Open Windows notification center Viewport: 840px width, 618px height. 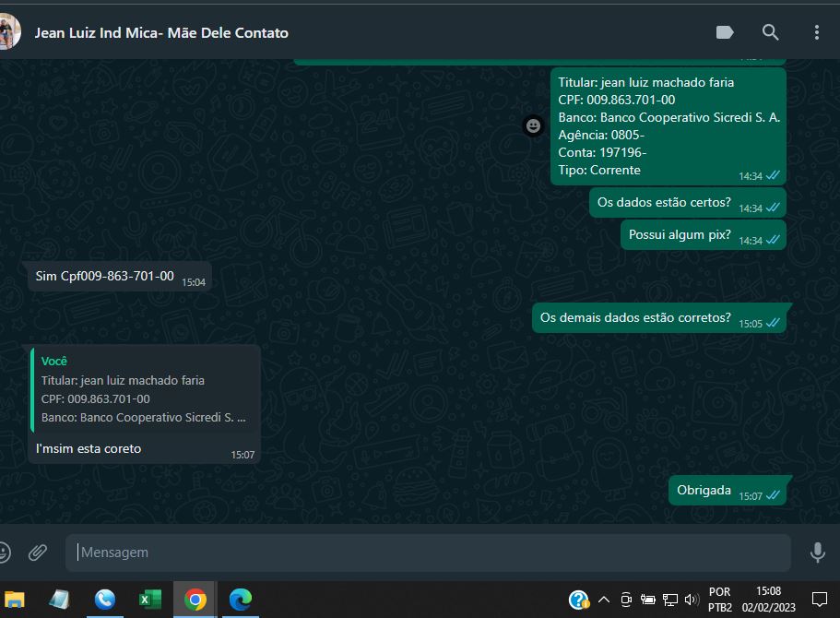(819, 600)
